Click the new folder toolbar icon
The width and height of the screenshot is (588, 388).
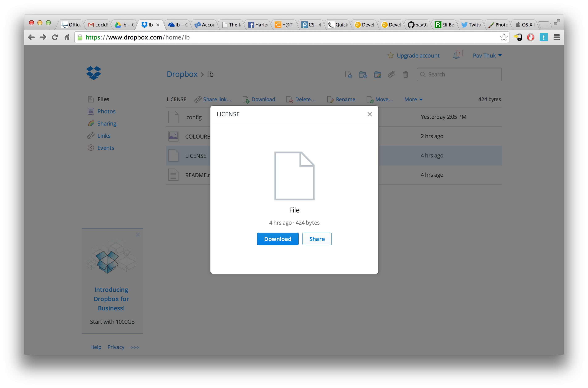pos(363,75)
